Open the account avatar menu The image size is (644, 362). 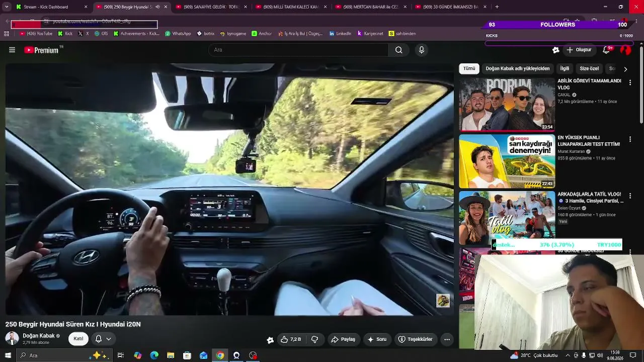point(625,50)
